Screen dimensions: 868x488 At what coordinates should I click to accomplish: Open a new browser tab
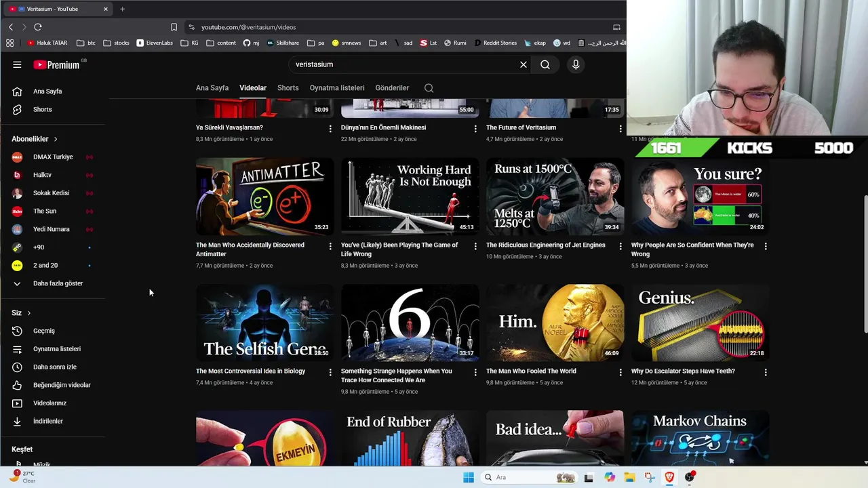click(x=122, y=9)
